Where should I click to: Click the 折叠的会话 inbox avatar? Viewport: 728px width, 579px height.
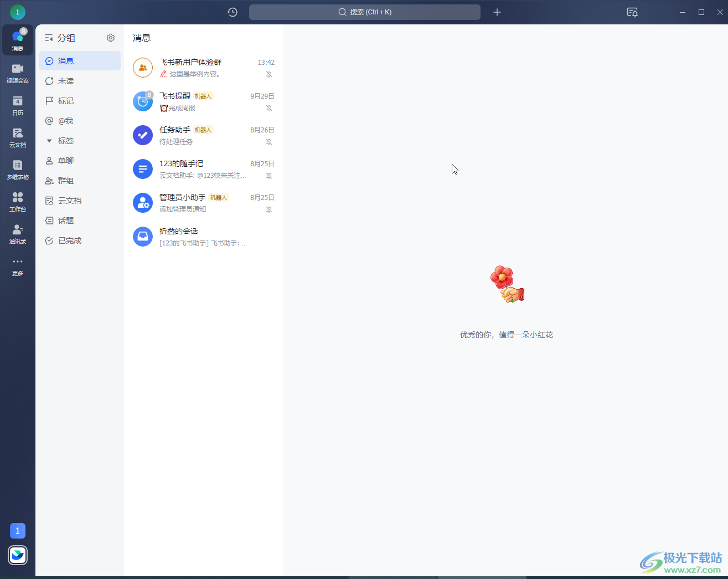tap(143, 237)
